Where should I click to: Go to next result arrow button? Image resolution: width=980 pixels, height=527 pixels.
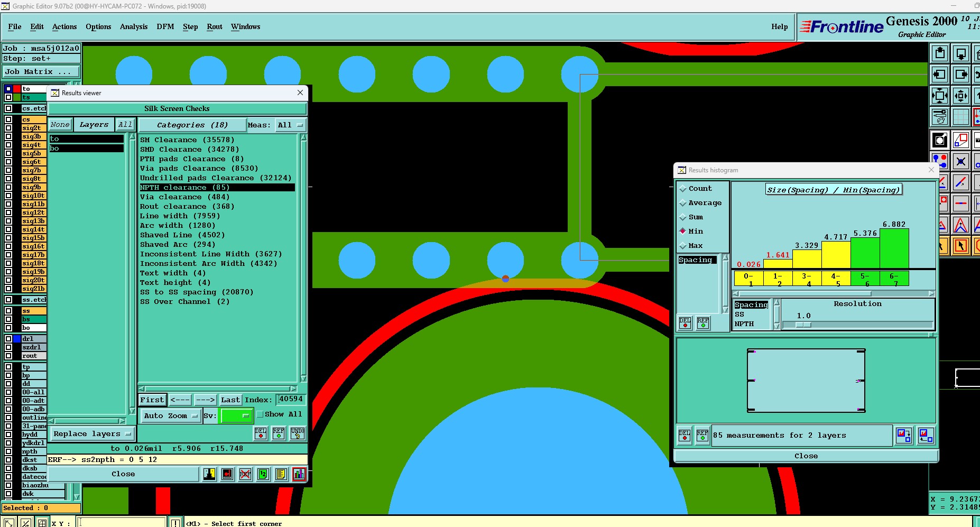point(206,400)
